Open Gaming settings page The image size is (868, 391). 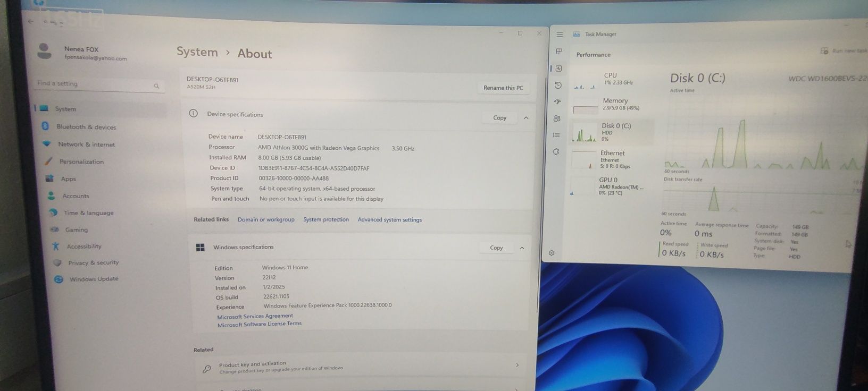point(76,230)
